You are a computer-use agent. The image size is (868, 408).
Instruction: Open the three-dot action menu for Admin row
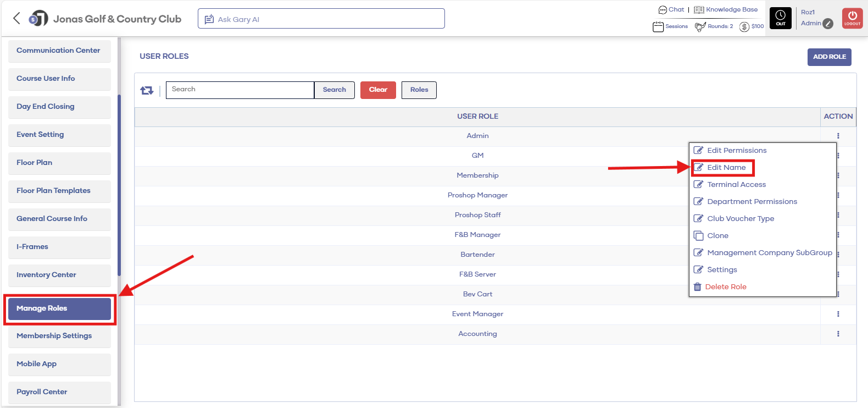point(838,136)
